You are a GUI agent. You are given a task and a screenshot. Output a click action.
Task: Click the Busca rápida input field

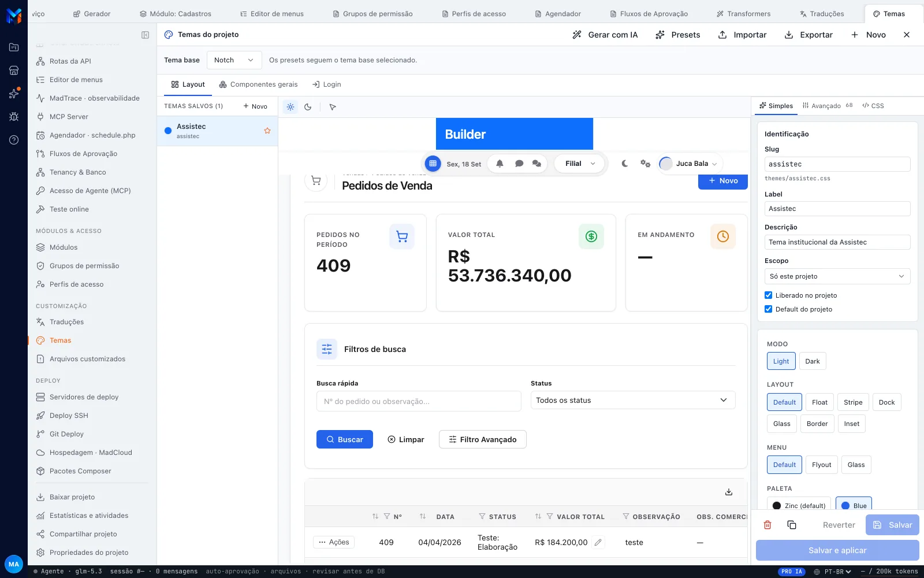tap(419, 401)
